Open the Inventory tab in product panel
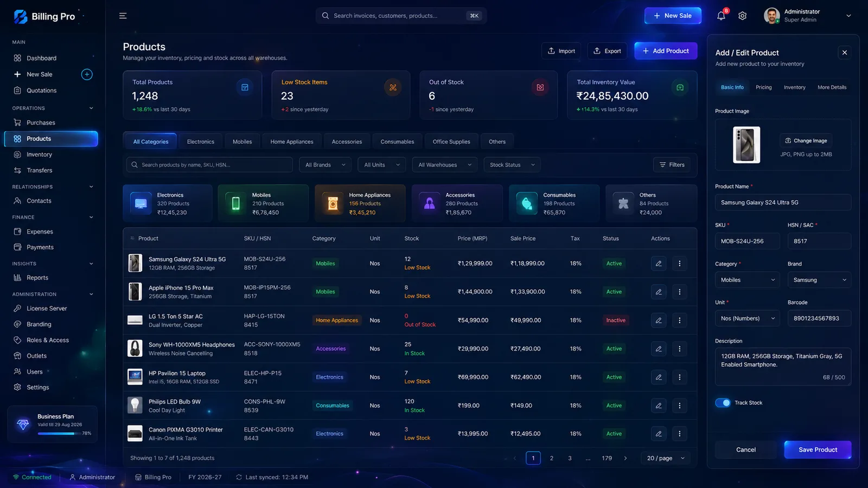 (x=794, y=87)
